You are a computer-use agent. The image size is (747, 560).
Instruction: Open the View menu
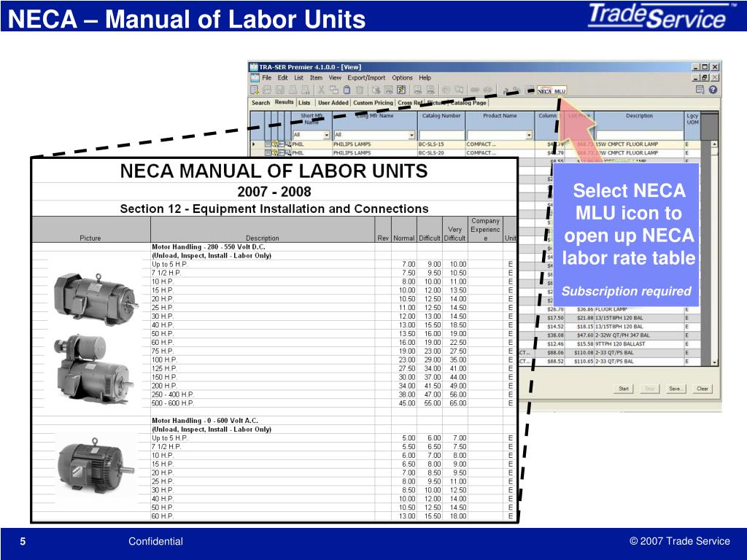[x=335, y=77]
